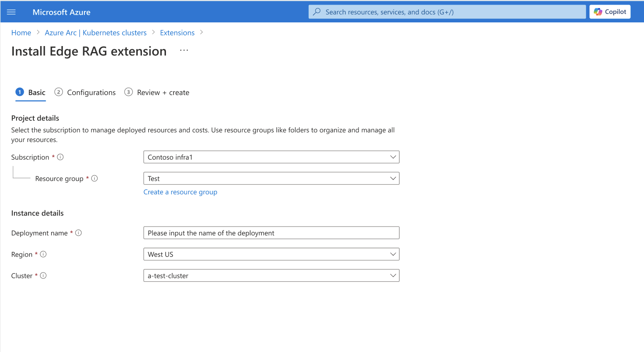Click the info icon beside Region

43,254
